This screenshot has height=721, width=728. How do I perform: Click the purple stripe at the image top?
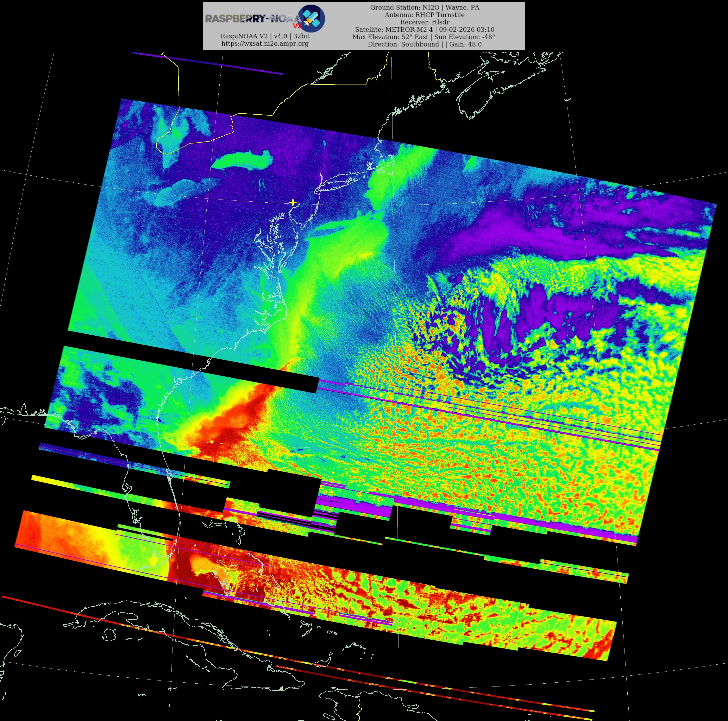[x=207, y=63]
